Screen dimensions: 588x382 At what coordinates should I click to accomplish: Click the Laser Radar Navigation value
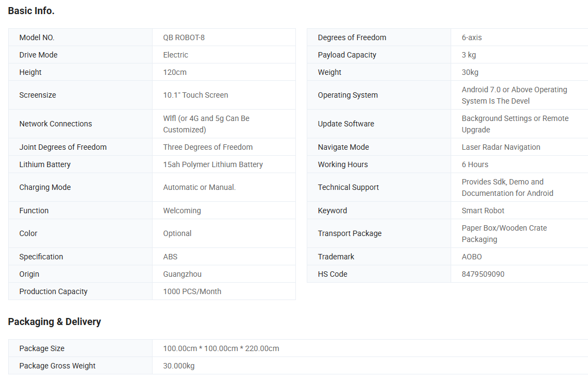coord(501,147)
